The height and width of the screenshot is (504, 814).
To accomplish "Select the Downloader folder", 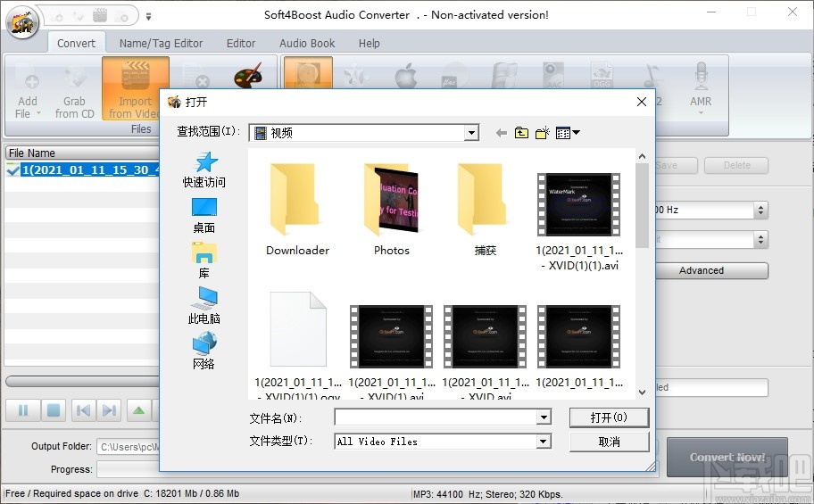I will pos(297,211).
